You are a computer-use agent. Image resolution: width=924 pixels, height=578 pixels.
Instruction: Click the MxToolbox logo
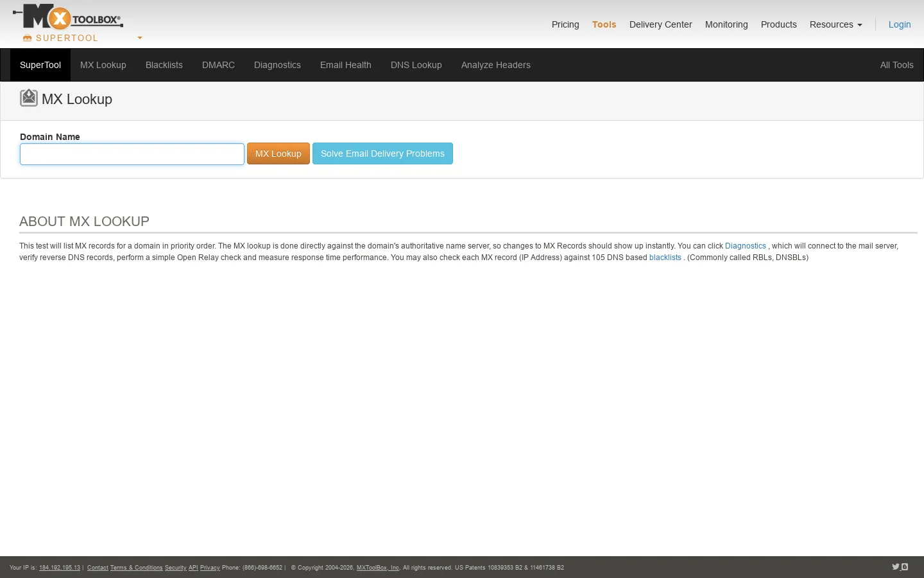(x=68, y=17)
